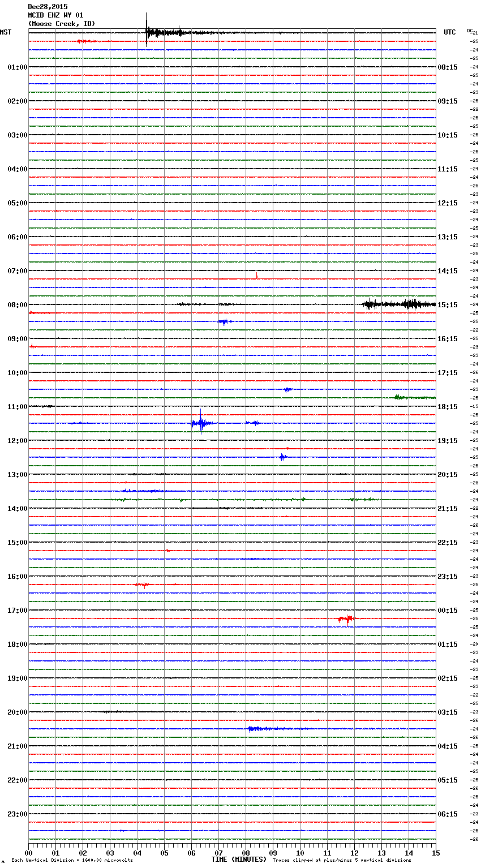Click the 13:00 MST hour label

18,474
